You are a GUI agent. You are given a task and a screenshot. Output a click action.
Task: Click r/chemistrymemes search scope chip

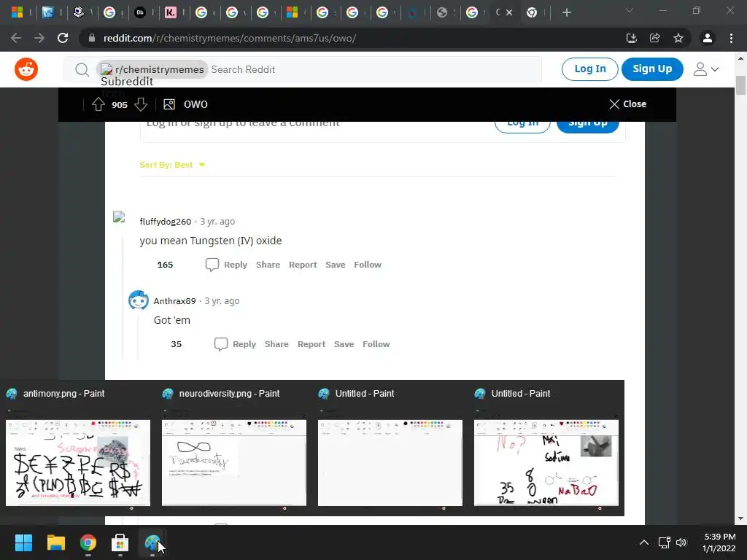[x=152, y=69]
